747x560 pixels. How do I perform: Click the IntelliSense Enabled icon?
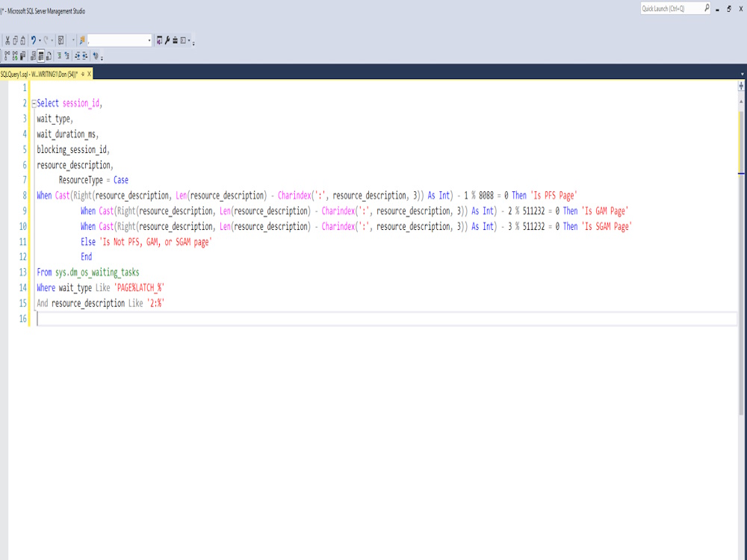click(x=23, y=56)
